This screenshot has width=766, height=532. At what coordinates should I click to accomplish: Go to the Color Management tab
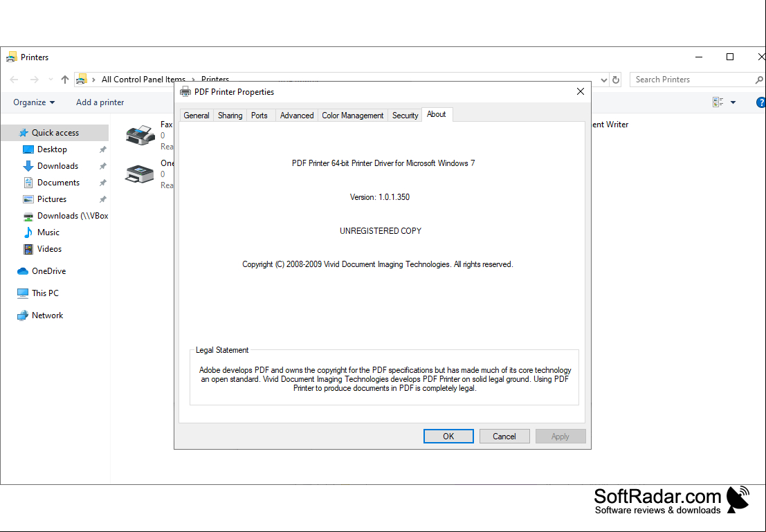click(x=352, y=116)
